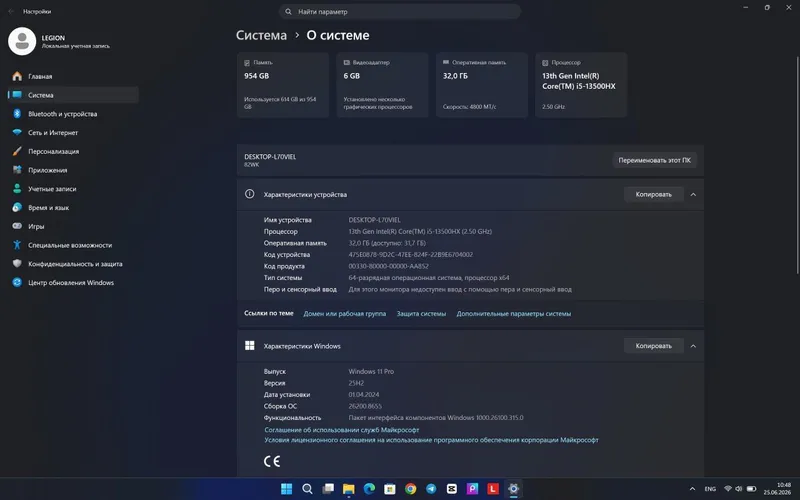
Task: Show hidden system tray icons chevron
Action: tap(692, 489)
